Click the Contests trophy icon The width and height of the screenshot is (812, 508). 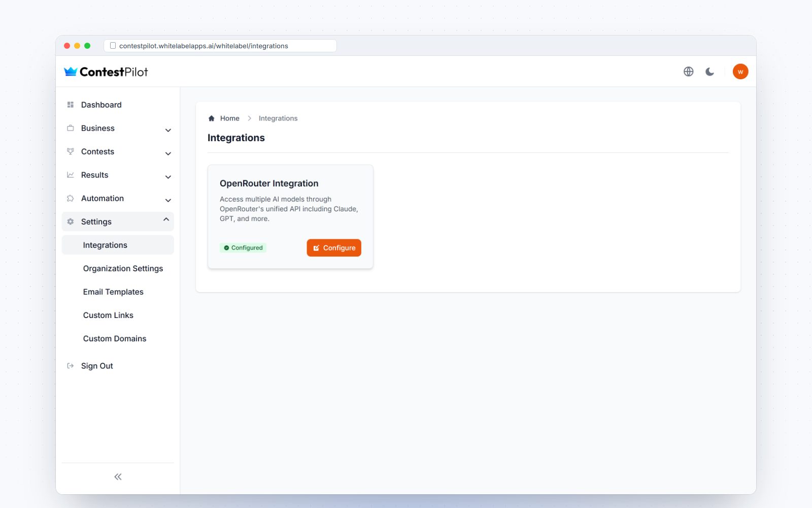pyautogui.click(x=71, y=151)
